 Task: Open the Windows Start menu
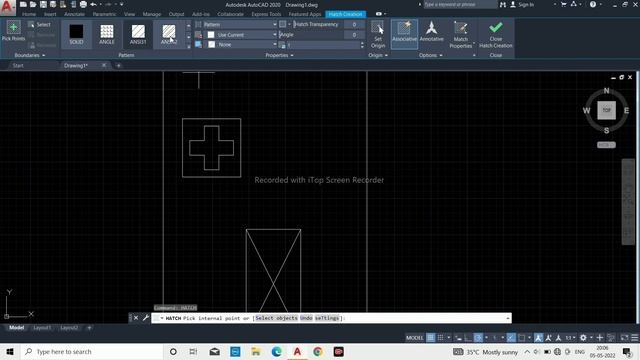pos(10,351)
